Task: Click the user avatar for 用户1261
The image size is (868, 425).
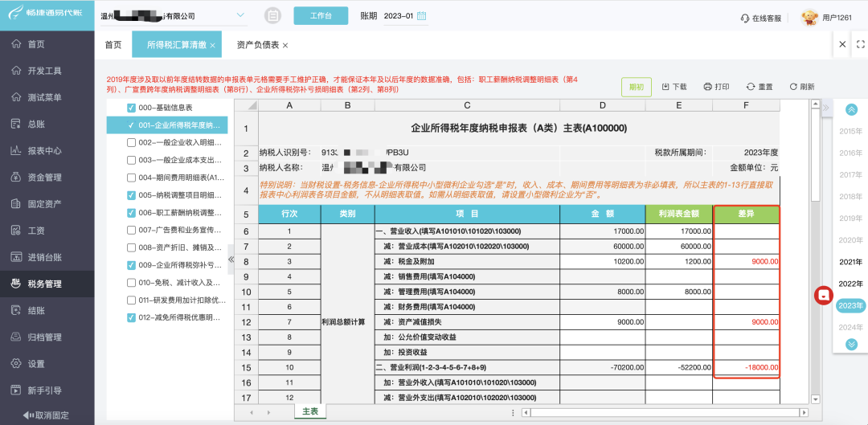Action: (x=809, y=18)
